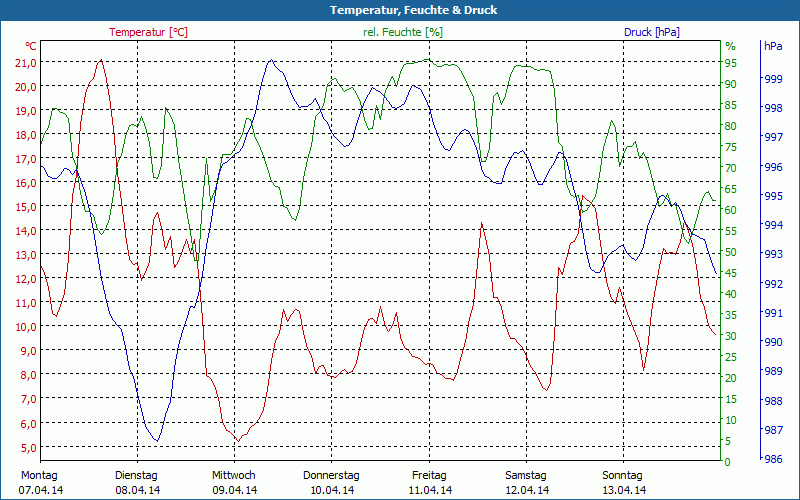This screenshot has width=800, height=500.
Task: Click the 'Dienstag' day label
Action: pos(136,476)
